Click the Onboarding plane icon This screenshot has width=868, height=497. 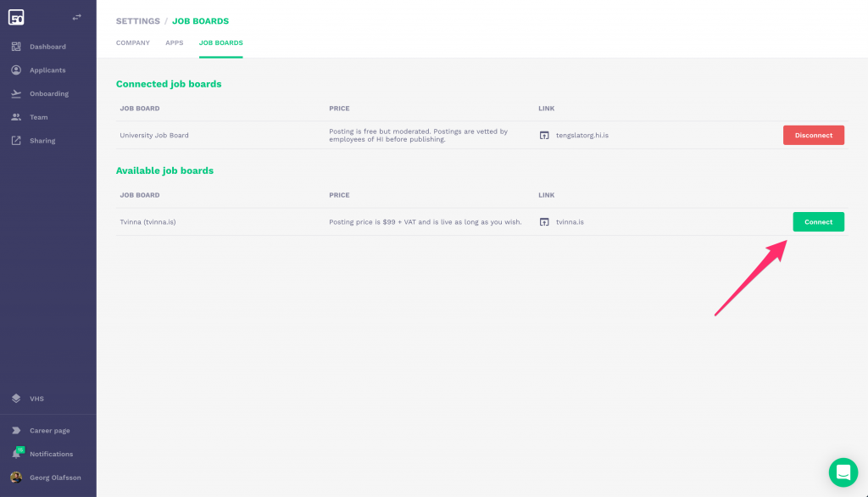coord(16,93)
